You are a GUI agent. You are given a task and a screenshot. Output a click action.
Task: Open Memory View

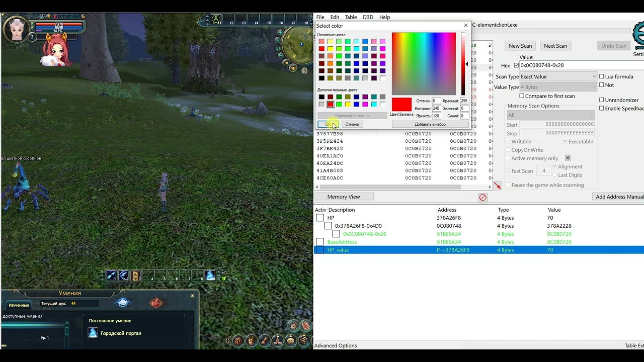(x=344, y=197)
